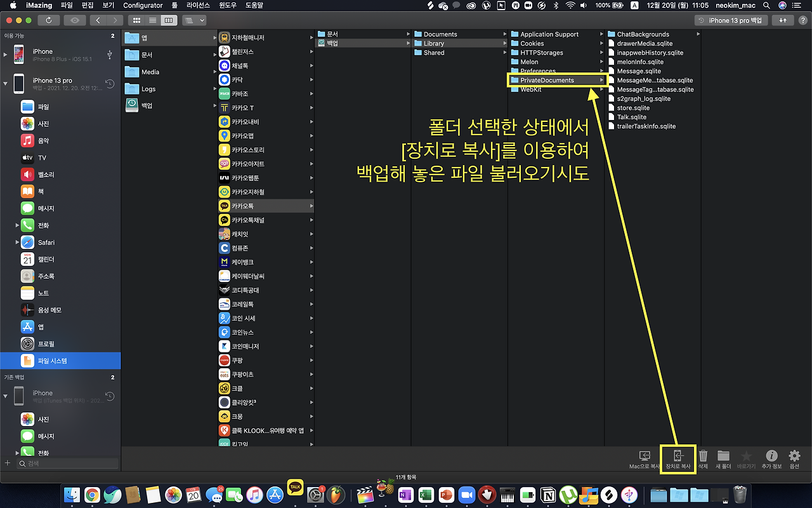Open the Configurator menu
The height and width of the screenshot is (508, 812).
click(x=142, y=5)
